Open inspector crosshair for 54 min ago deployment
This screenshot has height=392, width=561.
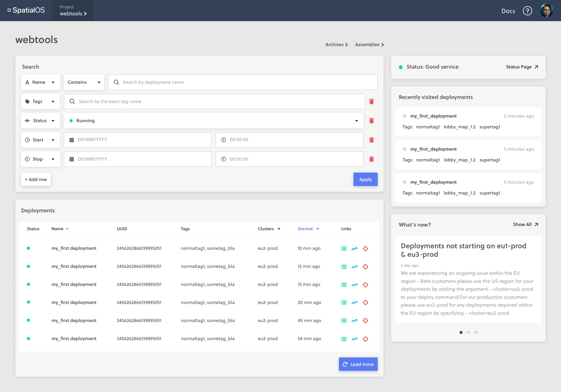point(365,339)
